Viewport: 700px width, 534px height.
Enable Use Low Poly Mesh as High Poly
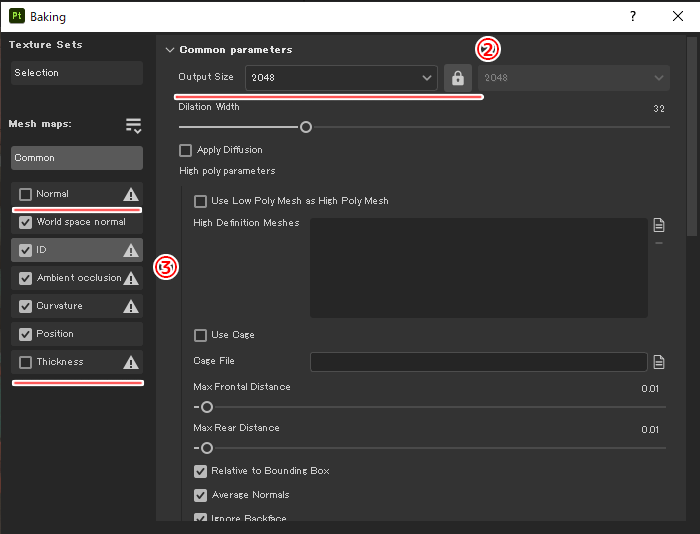click(x=200, y=201)
